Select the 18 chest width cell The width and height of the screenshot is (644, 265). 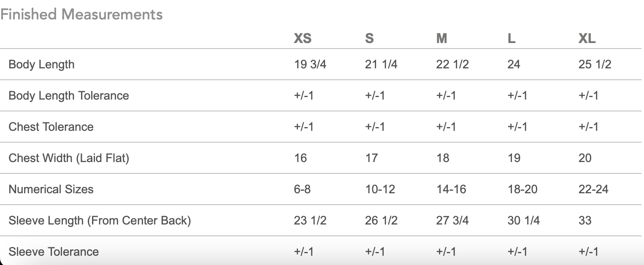pos(443,158)
